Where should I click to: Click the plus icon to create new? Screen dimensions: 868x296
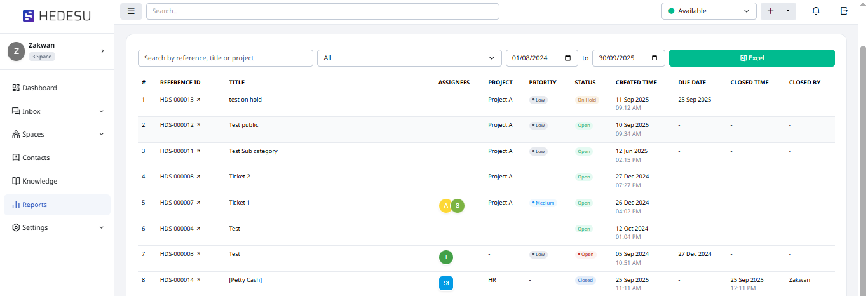771,11
